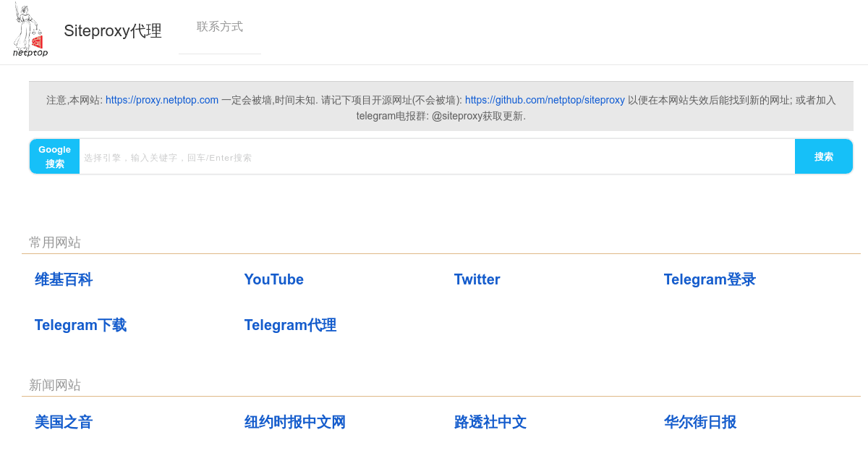Open the 维基百科 link
Screen dimensions: 868x456
pyautogui.click(x=64, y=279)
